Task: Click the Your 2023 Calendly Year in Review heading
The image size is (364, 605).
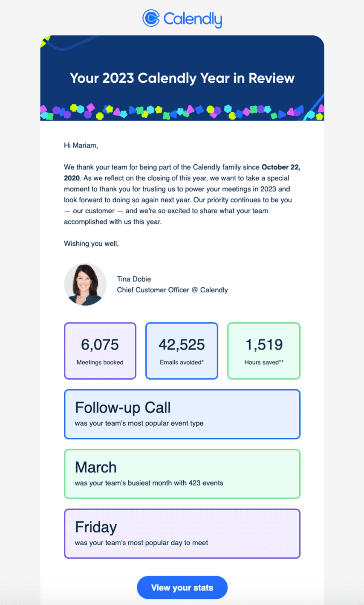Action: [182, 78]
